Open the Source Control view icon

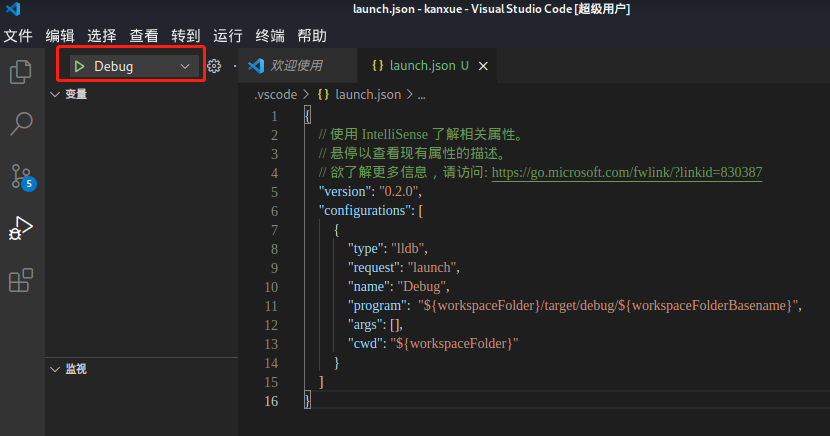(x=20, y=177)
